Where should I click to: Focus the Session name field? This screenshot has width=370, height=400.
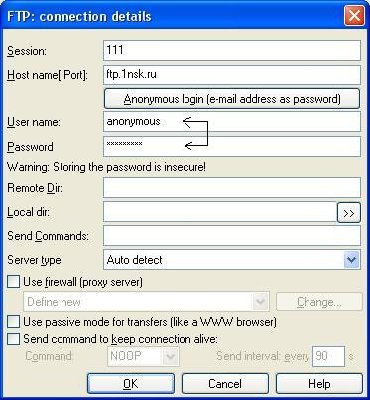coord(232,51)
